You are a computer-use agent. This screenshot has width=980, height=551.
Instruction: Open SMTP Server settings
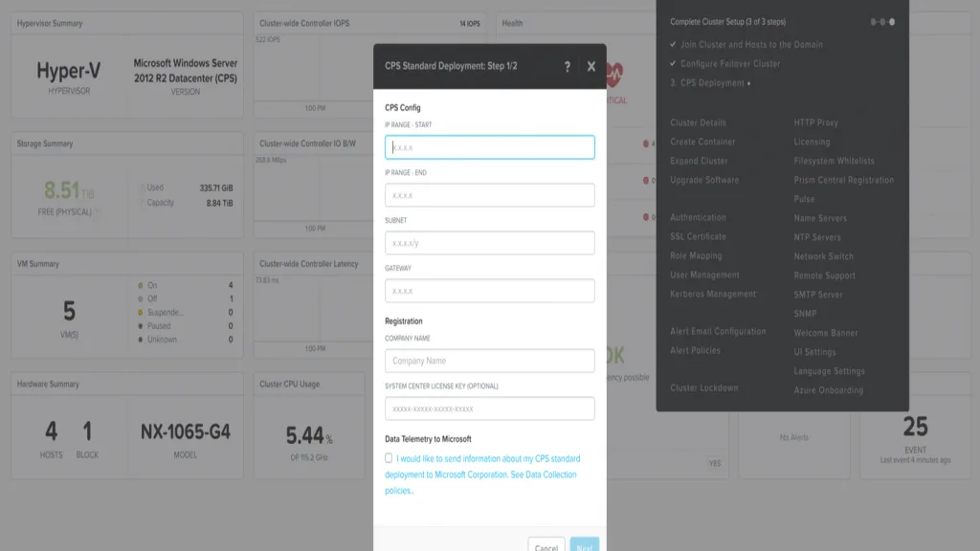pos(818,295)
